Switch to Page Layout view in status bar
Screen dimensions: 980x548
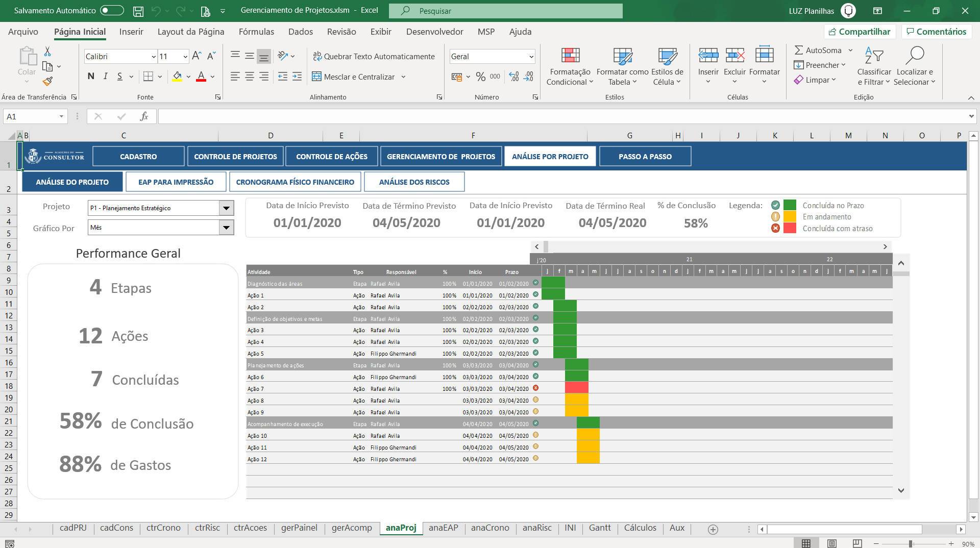(x=832, y=543)
